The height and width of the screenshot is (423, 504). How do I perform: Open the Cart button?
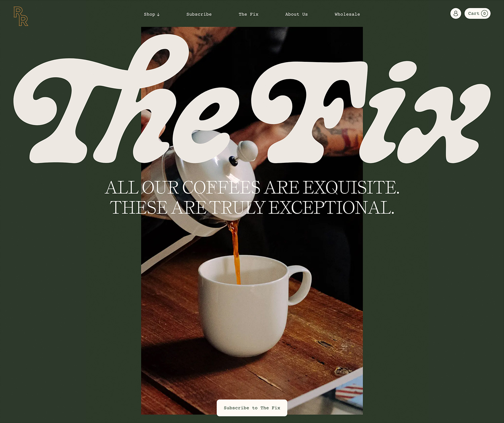[x=477, y=13]
